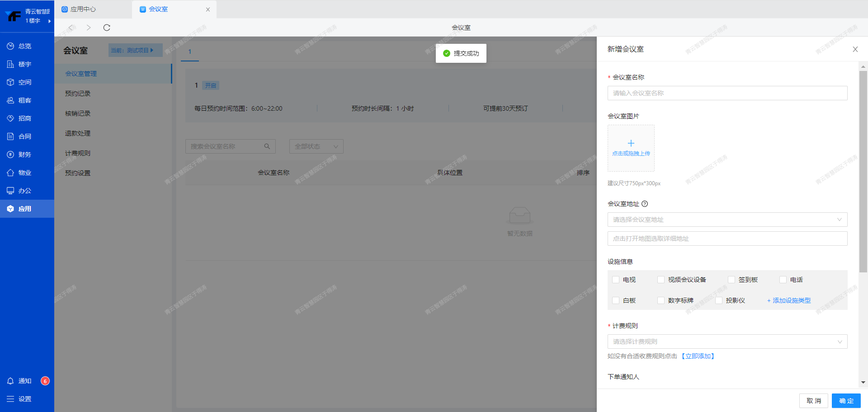Screen dimensions: 868x412
Task: Click the 会议室名称 input field
Action: pyautogui.click(x=727, y=93)
